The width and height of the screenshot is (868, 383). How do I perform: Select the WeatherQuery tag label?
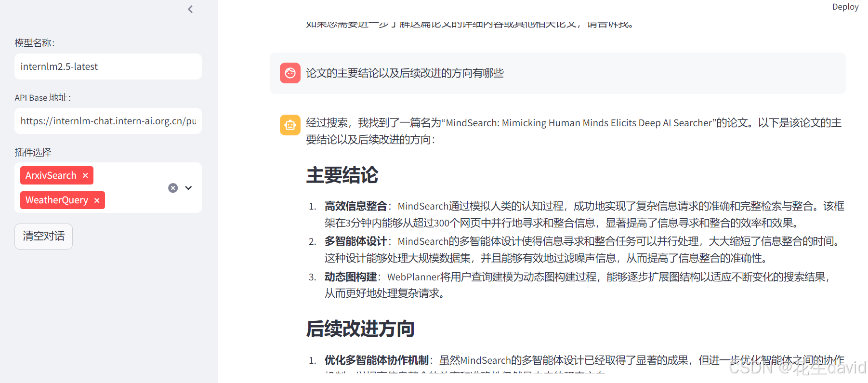[x=57, y=200]
